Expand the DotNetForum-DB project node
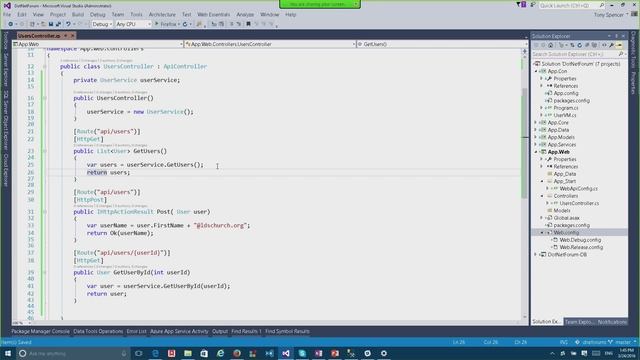The height and width of the screenshot is (360, 640). pyautogui.click(x=536, y=254)
